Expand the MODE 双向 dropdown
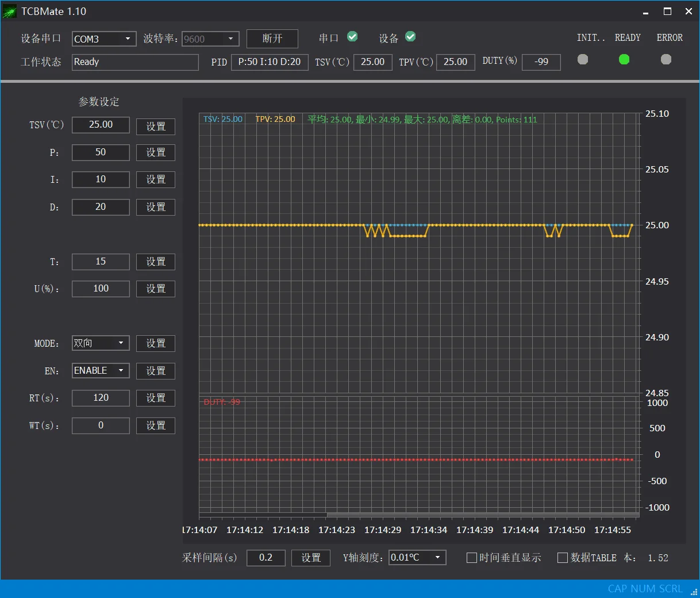The image size is (700, 598). click(x=121, y=343)
